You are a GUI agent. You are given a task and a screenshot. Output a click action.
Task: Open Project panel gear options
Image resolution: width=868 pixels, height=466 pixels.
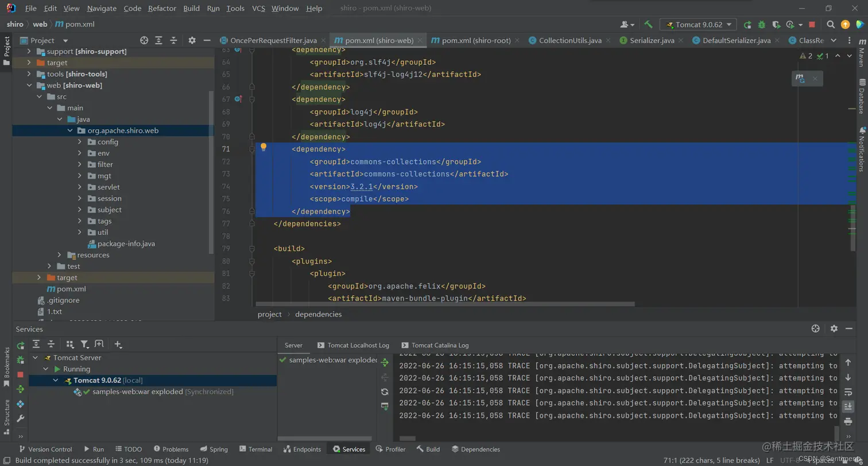(x=192, y=40)
